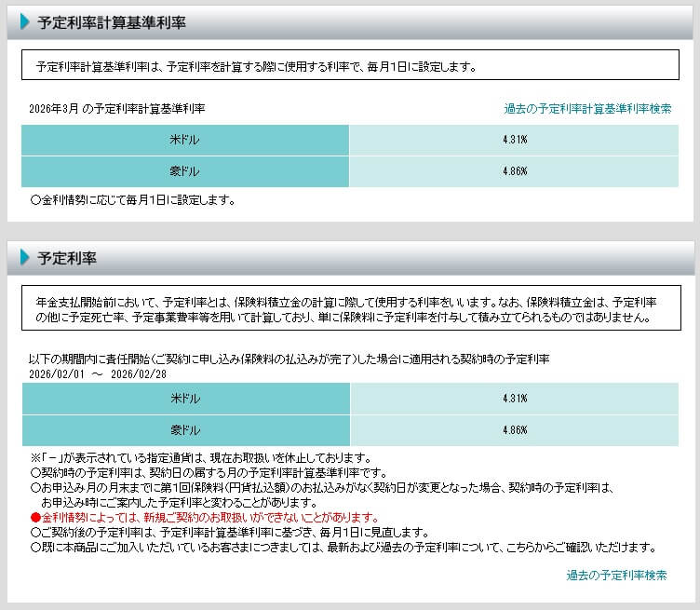Screen dimensions: 700x610
Task: Select the 米ドル cell in the 2026年3月 table
Action: [185, 140]
